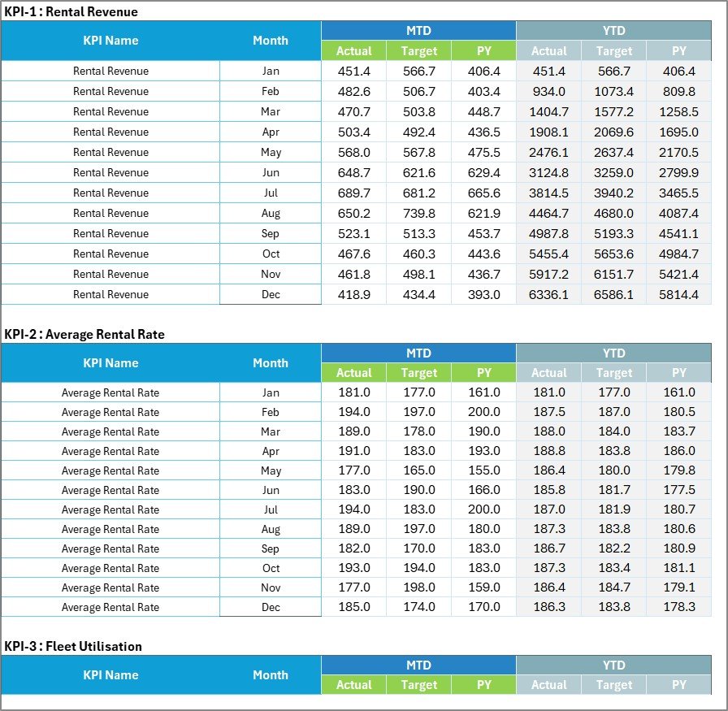Select the 'KPI-3 : Fleet Utilisation' title
The width and height of the screenshot is (728, 711).
73,647
